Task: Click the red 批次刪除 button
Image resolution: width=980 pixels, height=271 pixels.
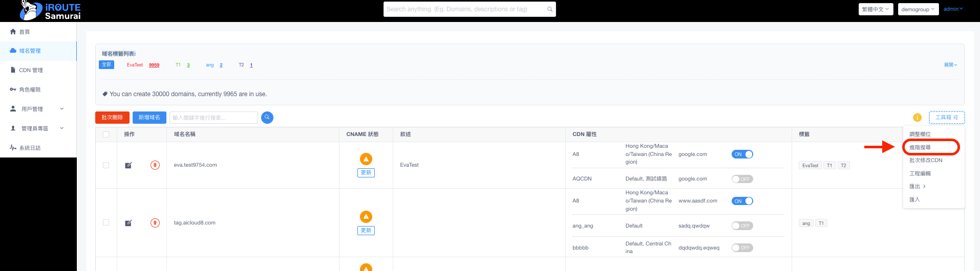Action: [x=112, y=118]
